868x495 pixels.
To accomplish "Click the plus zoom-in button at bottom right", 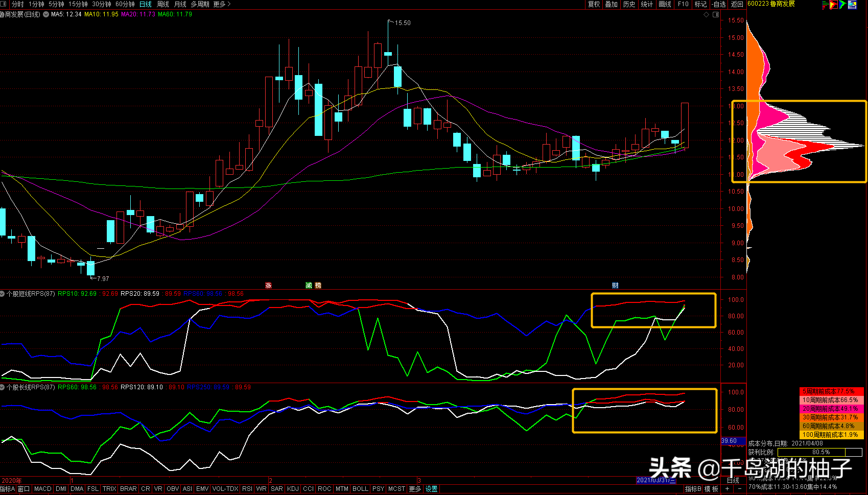I will coord(727,489).
